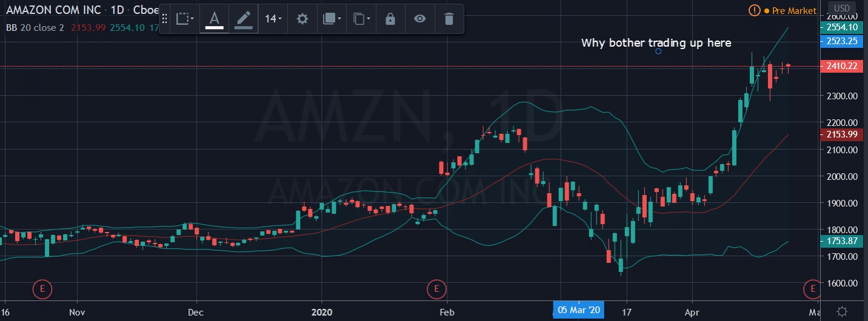Change the background pencil color
The width and height of the screenshot is (868, 321).
(243, 19)
